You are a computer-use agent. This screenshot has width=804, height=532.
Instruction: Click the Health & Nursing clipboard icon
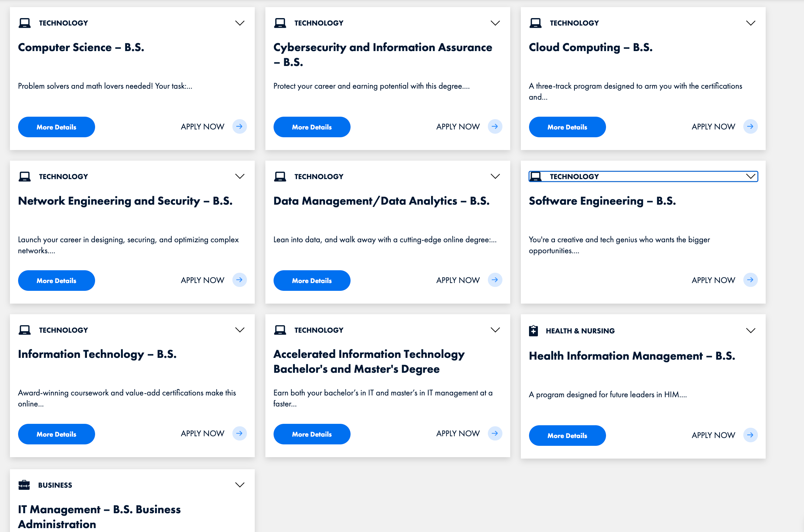pyautogui.click(x=533, y=331)
